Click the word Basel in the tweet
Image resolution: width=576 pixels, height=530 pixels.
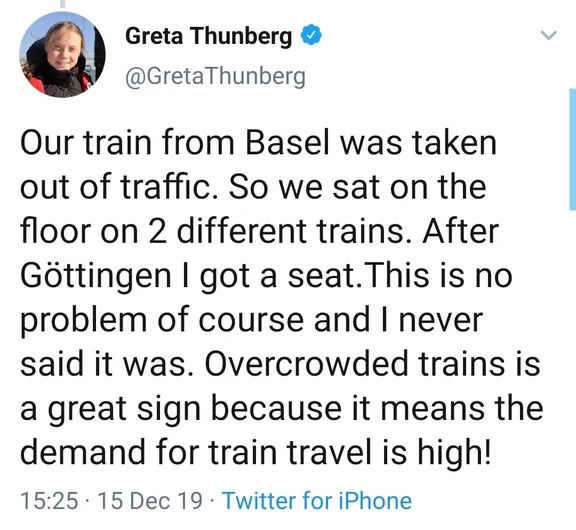pos(287,143)
